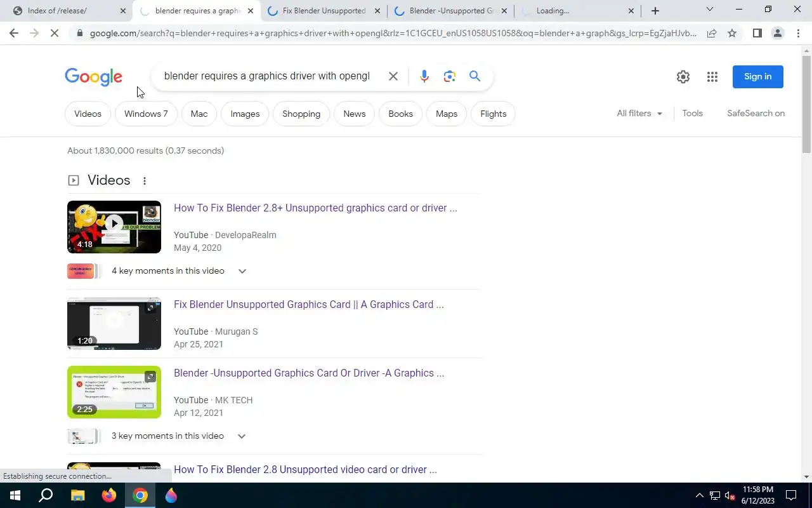Screen dimensions: 812x508
Task: Click the magnifier search button
Action: [475, 76]
